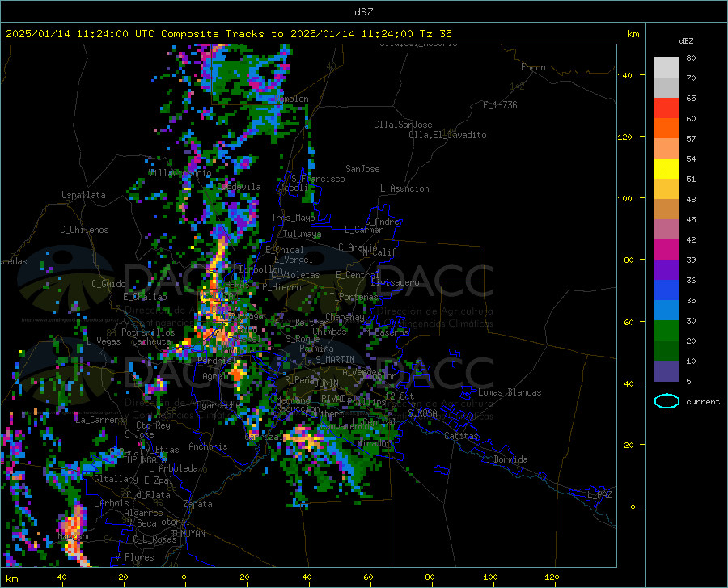Click the light gray 80-70 dBZ swatch

(x=667, y=68)
